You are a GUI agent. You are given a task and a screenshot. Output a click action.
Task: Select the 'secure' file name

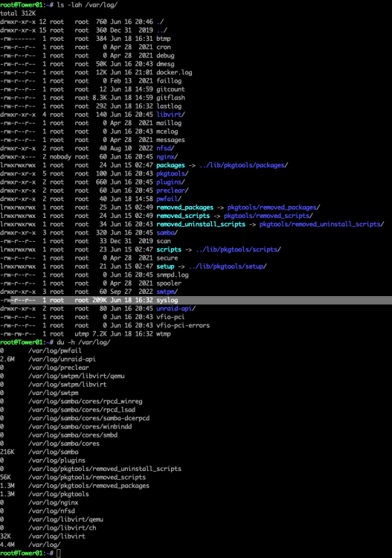pos(167,258)
